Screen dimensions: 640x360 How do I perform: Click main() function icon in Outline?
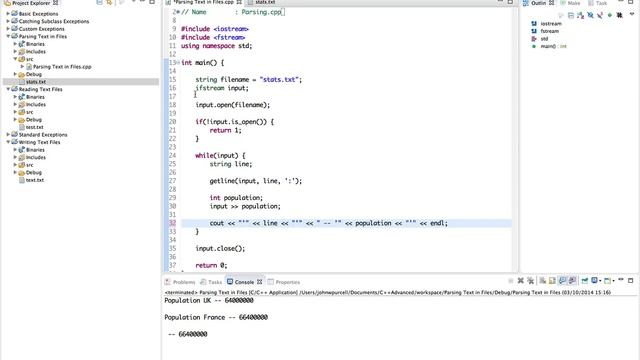pos(534,46)
